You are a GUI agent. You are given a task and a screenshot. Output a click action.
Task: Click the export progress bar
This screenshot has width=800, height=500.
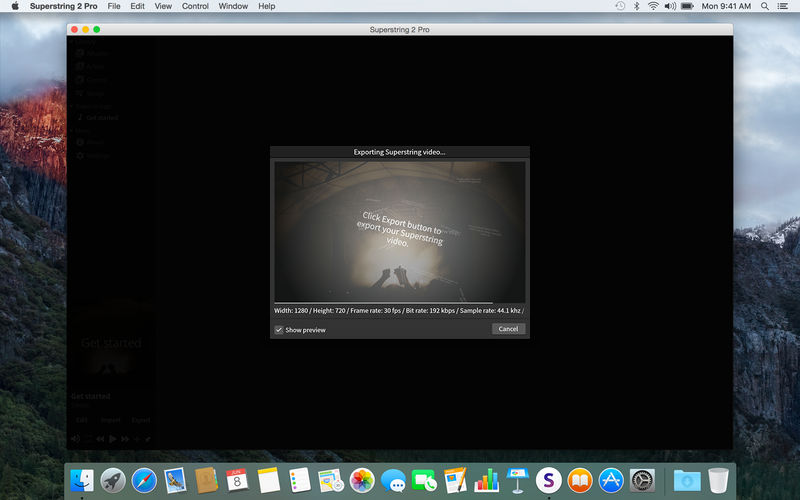coord(399,303)
